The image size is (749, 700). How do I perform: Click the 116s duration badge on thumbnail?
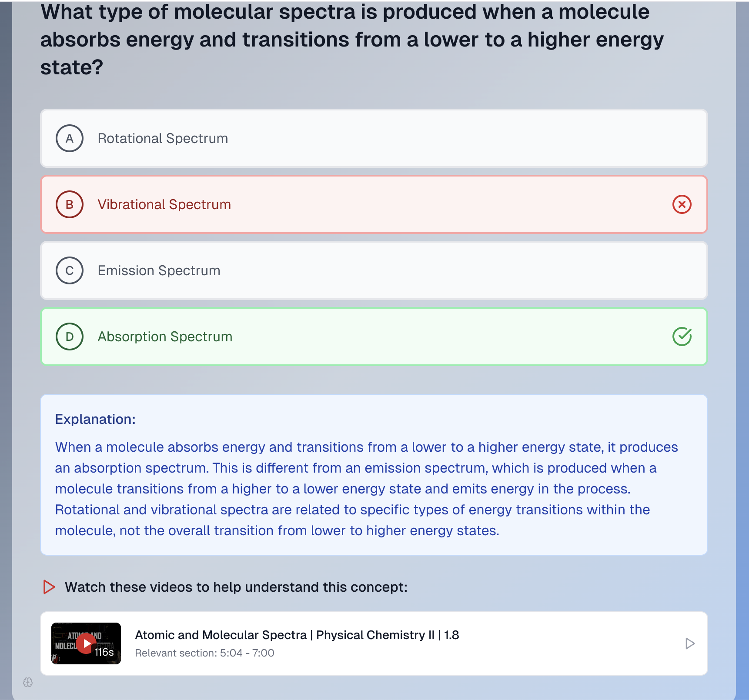(104, 652)
